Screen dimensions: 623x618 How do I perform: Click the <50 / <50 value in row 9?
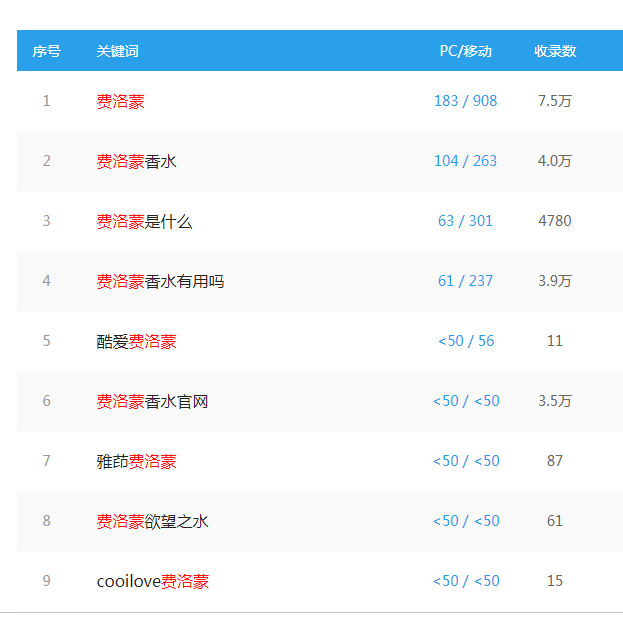466,581
